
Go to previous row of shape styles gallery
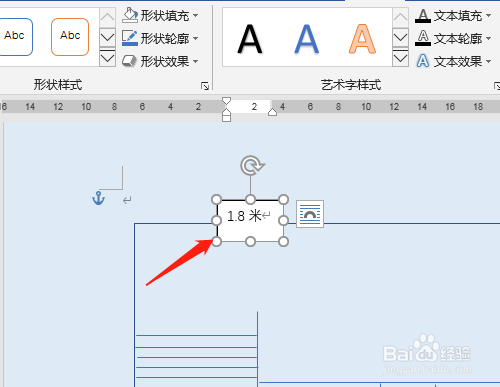(x=107, y=17)
